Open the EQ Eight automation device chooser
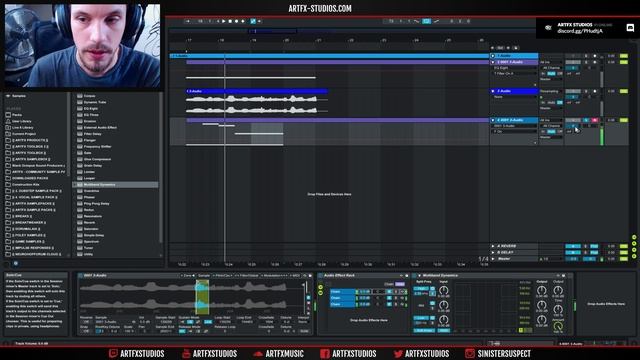Screen dimensions: 640x360 click(515, 68)
